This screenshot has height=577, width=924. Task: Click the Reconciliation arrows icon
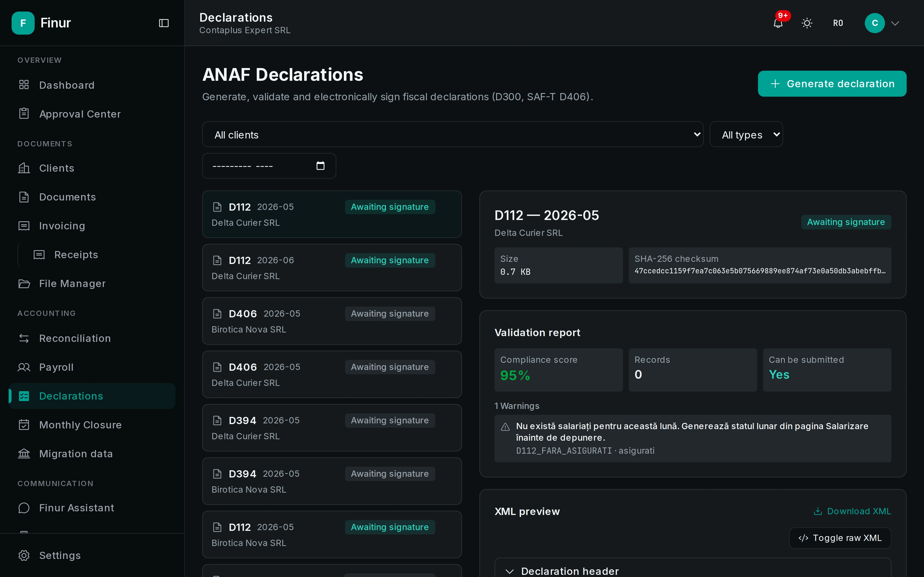[x=24, y=338]
